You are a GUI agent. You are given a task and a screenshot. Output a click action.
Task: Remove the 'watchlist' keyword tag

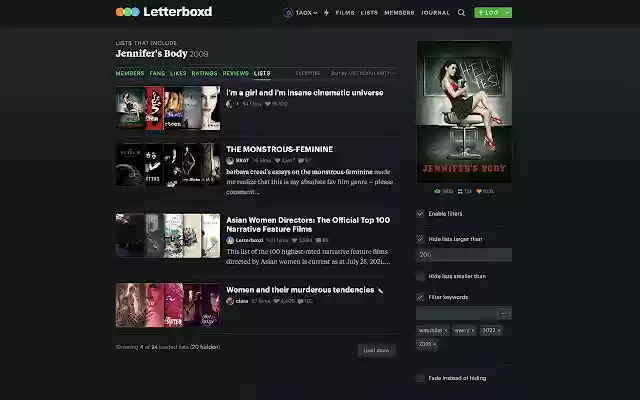pos(446,331)
